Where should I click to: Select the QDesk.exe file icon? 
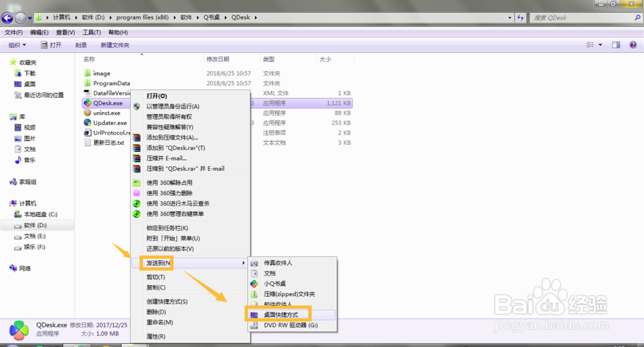88,102
